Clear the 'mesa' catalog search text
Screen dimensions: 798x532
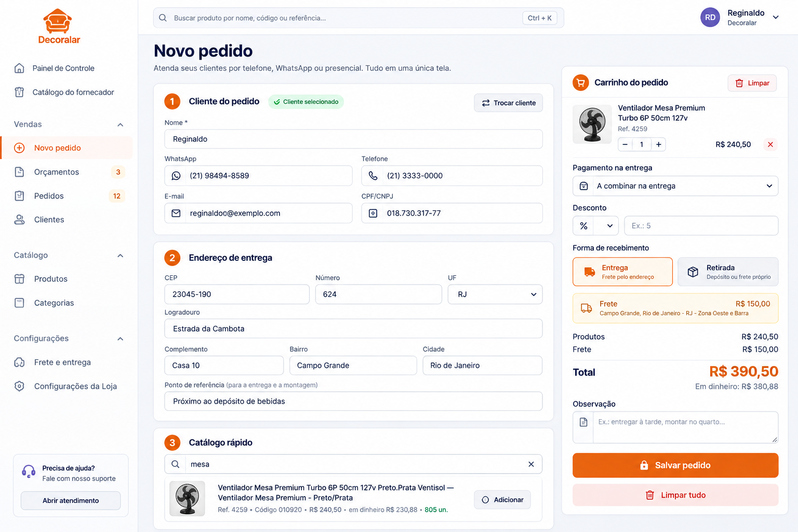pyautogui.click(x=531, y=464)
